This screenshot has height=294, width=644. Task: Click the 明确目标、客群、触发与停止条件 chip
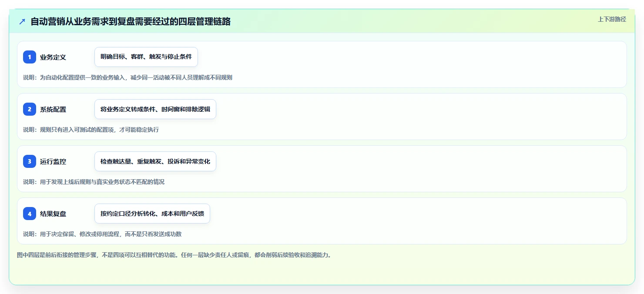click(x=146, y=57)
